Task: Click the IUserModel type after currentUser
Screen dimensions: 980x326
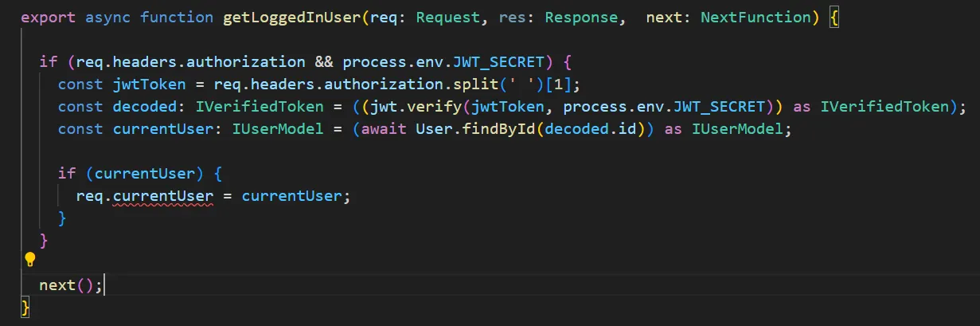Action: tap(278, 128)
